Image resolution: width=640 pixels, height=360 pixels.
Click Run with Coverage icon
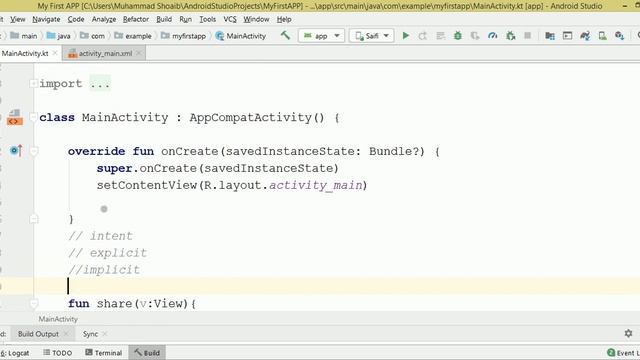(475, 36)
